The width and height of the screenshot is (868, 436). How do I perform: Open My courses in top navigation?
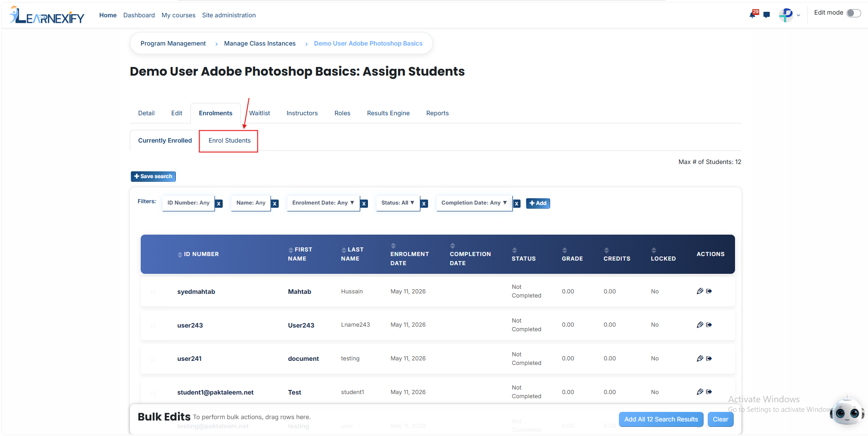pyautogui.click(x=179, y=15)
